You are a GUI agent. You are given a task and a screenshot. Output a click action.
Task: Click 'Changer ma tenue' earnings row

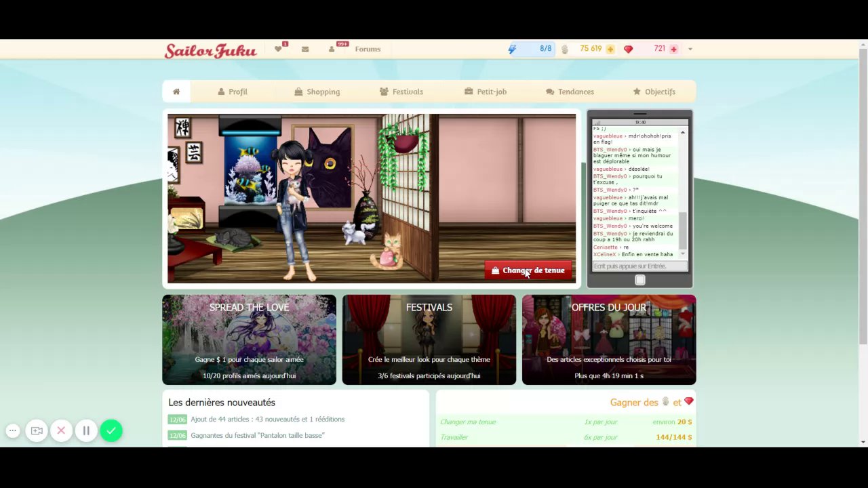(x=566, y=422)
